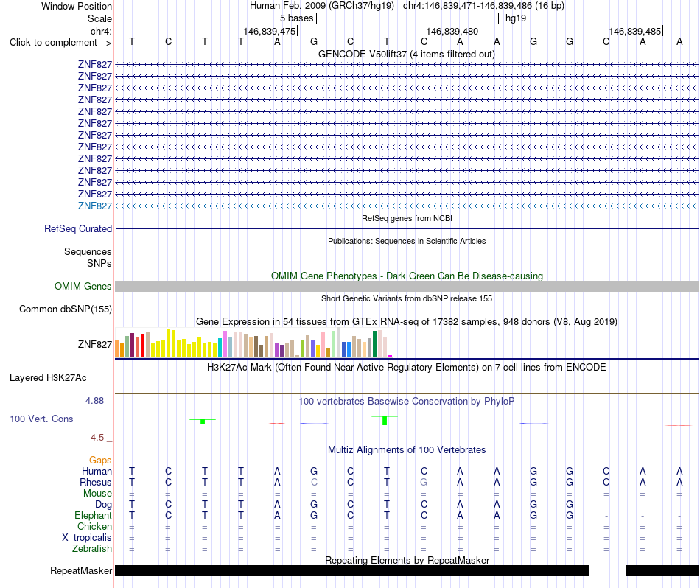
Task: Click the orange Gaps label
Action: click(100, 460)
